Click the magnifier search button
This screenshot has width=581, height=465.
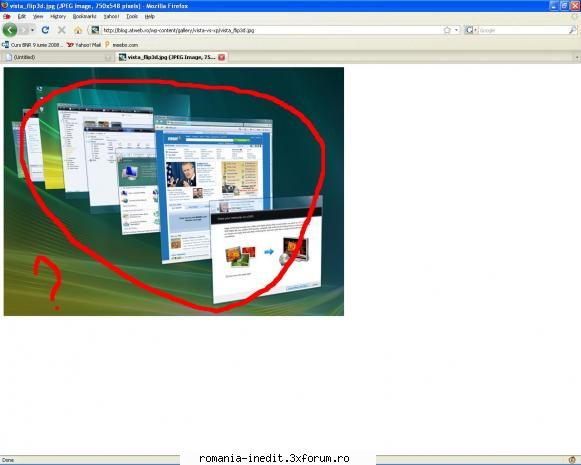pyautogui.click(x=573, y=30)
